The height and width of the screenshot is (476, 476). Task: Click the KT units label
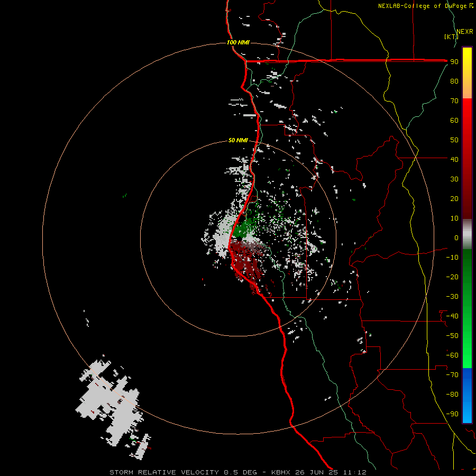[x=451, y=36]
